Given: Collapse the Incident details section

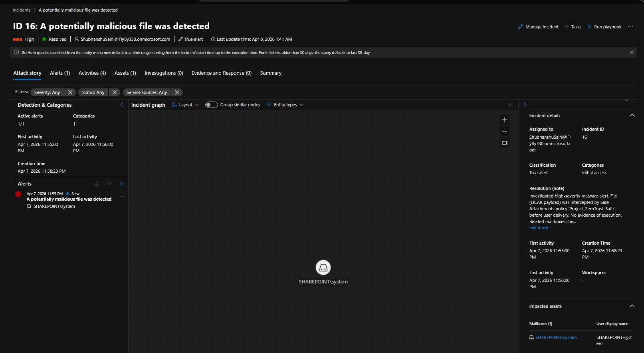Looking at the screenshot, I should coord(632,116).
